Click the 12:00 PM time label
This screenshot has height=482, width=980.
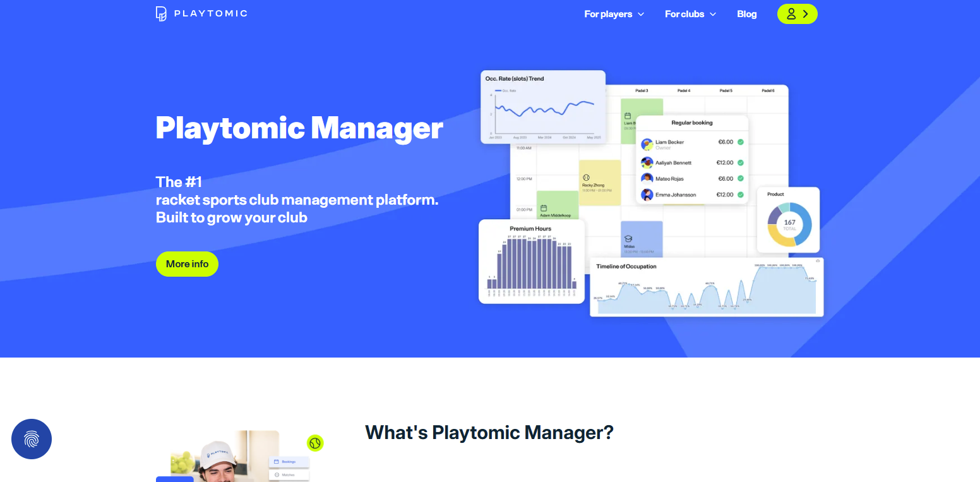(x=524, y=179)
